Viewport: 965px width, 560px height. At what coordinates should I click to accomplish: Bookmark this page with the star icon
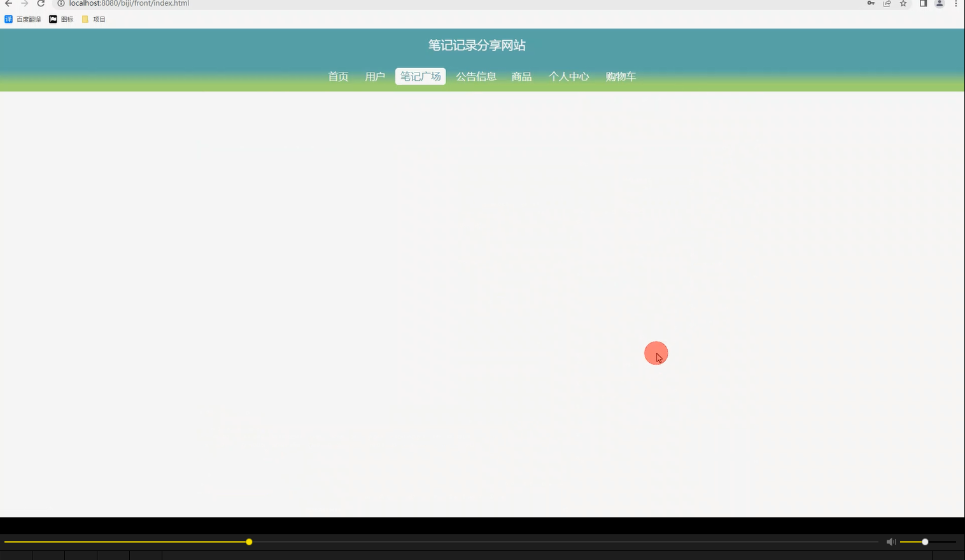point(903,3)
